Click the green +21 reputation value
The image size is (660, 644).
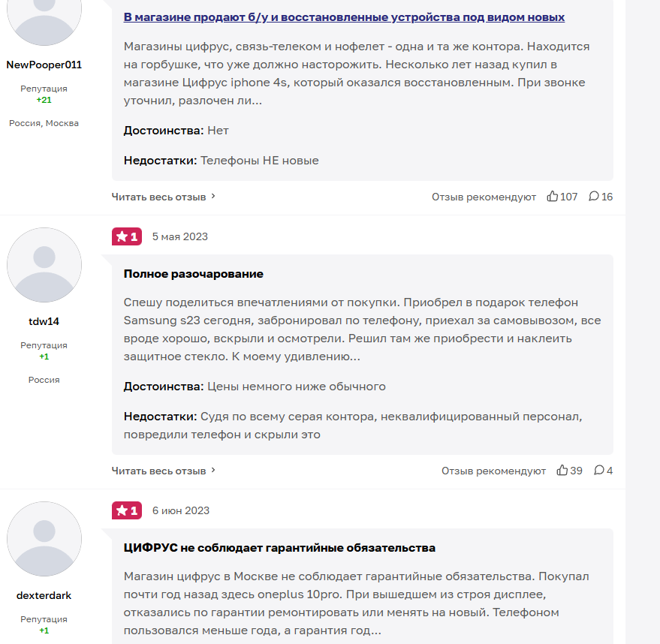pos(44,98)
